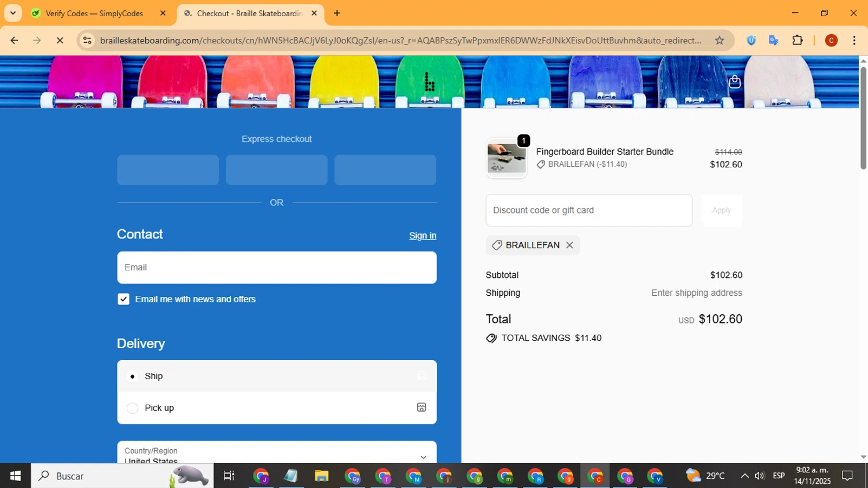The image size is (868, 488).
Task: Click the Sign in link
Action: pyautogui.click(x=422, y=236)
